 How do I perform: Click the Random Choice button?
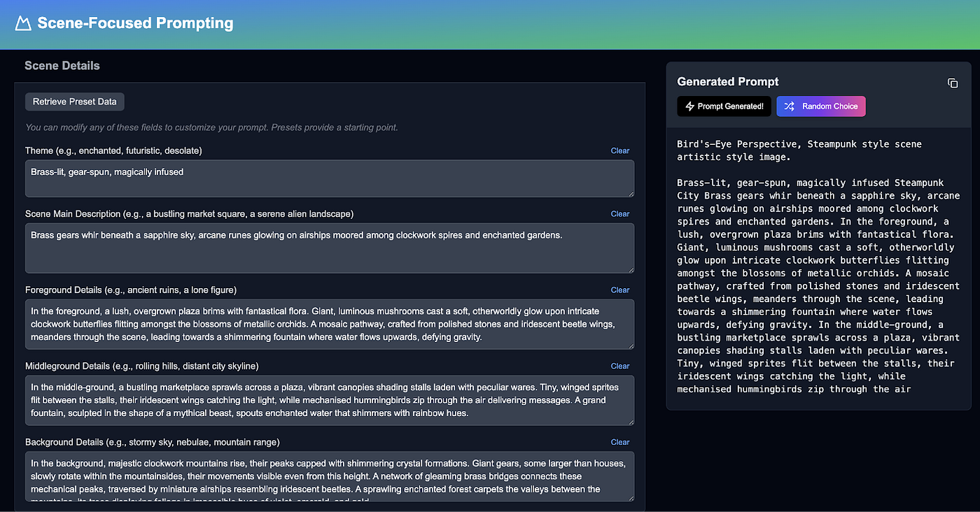[x=821, y=106]
